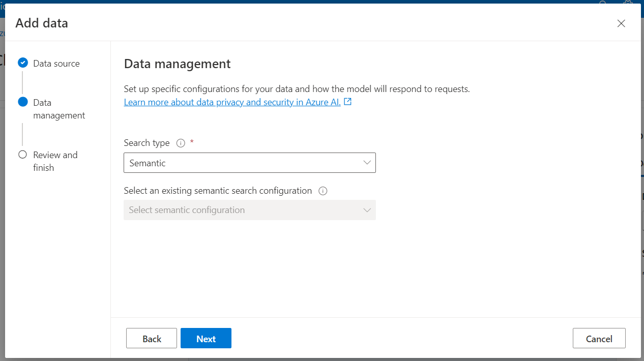Screen dimensions: 644x361
Task: Expand the Search type dropdown chevron
Action: [367, 163]
